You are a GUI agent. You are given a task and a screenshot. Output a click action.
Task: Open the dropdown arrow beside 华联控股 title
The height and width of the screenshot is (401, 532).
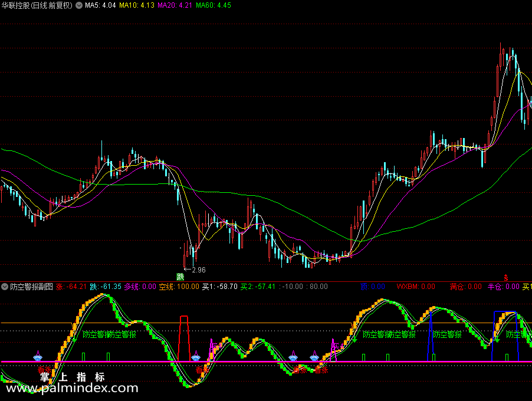tap(79, 5)
